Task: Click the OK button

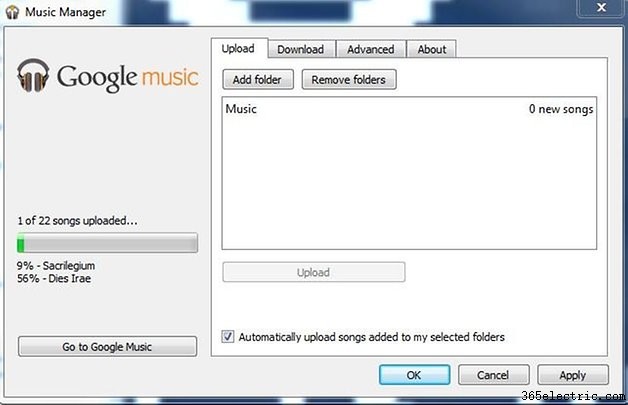Action: (415, 375)
